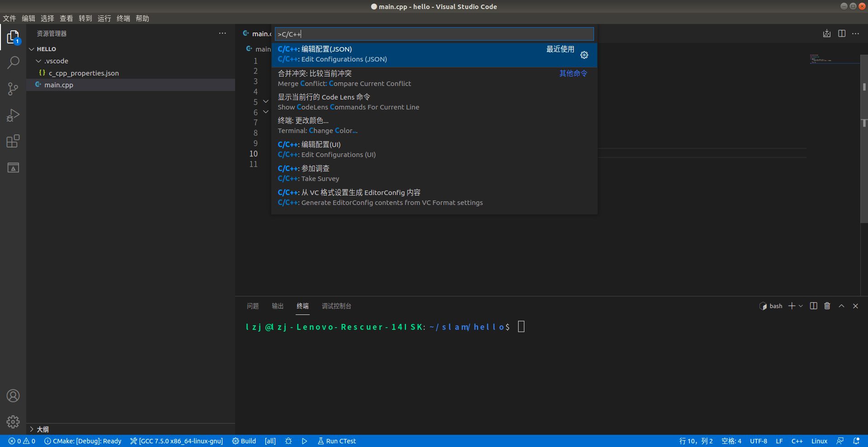This screenshot has height=447, width=868.
Task: Open Run and Debug view icon
Action: tap(13, 115)
